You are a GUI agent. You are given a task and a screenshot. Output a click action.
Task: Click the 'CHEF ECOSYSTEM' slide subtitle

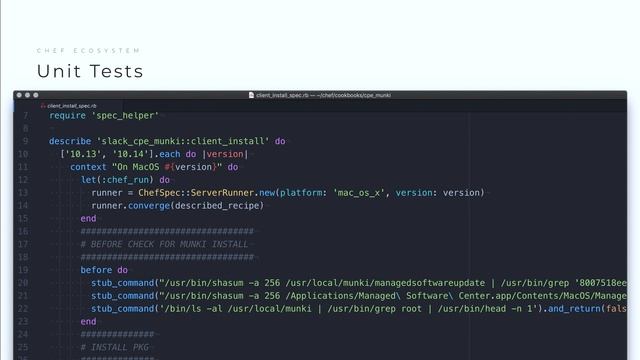coord(88,51)
